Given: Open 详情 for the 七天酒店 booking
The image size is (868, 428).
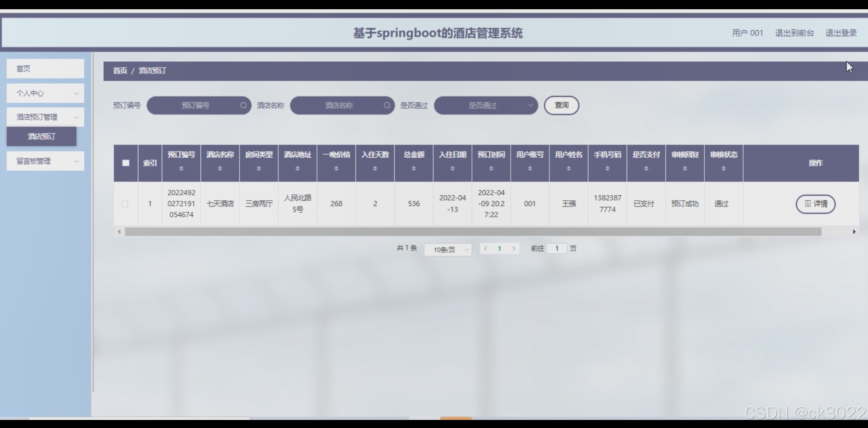Looking at the screenshot, I should point(815,204).
